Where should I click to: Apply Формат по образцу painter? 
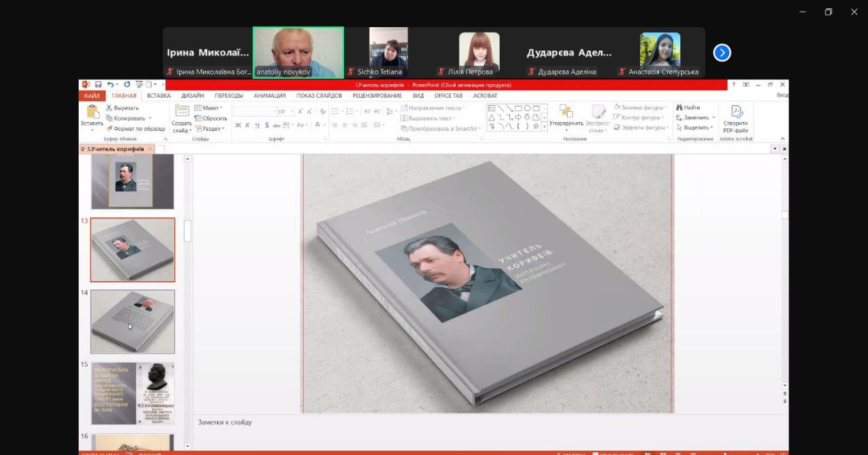[136, 129]
